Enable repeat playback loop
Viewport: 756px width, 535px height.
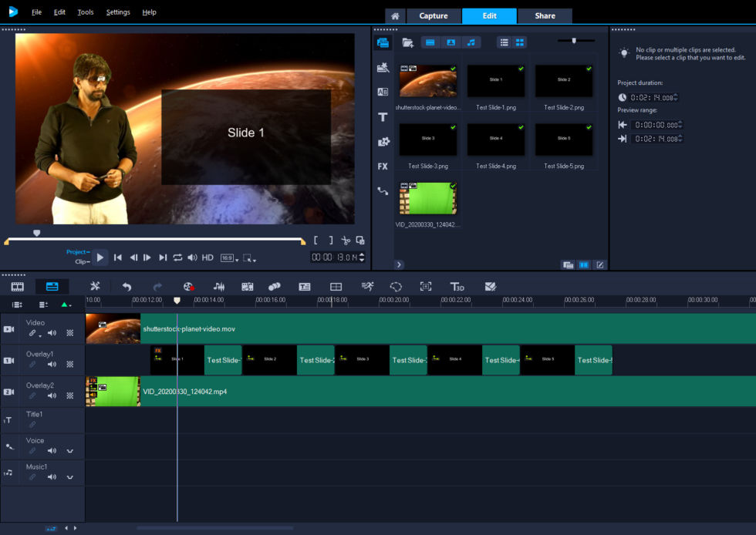pyautogui.click(x=177, y=258)
